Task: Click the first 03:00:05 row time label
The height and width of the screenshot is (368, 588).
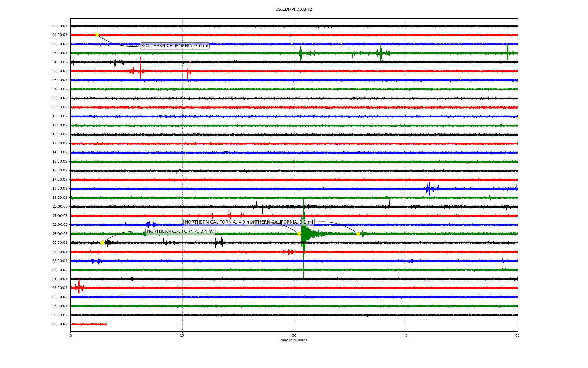Action: coord(60,53)
